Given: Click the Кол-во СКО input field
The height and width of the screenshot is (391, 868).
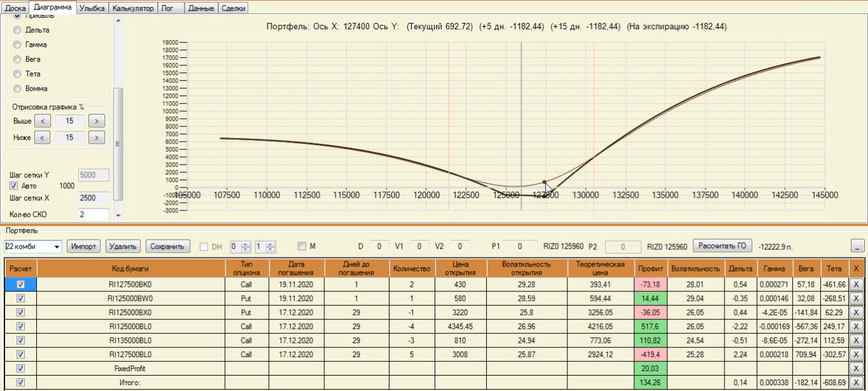Looking at the screenshot, I should pyautogui.click(x=93, y=215).
